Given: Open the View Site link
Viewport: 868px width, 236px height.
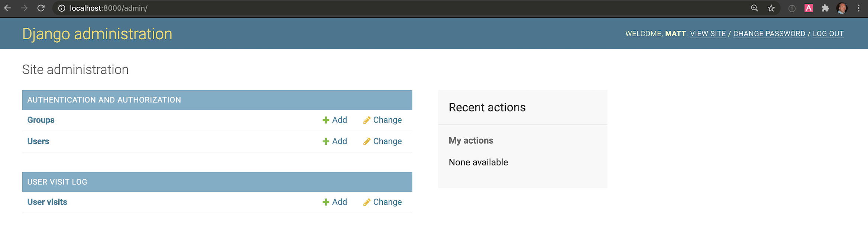Looking at the screenshot, I should tap(708, 34).
